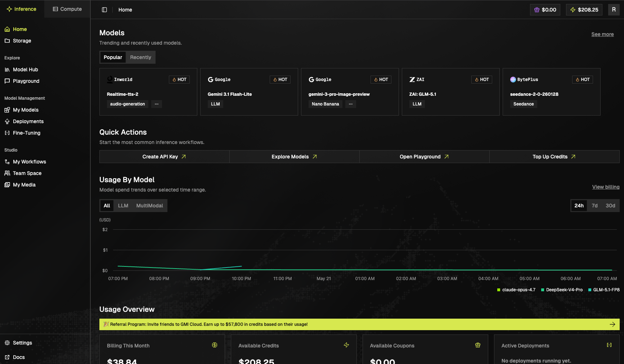Viewport: 624px width, 364px height.
Task: Select the Recently used models tab
Action: click(x=140, y=57)
